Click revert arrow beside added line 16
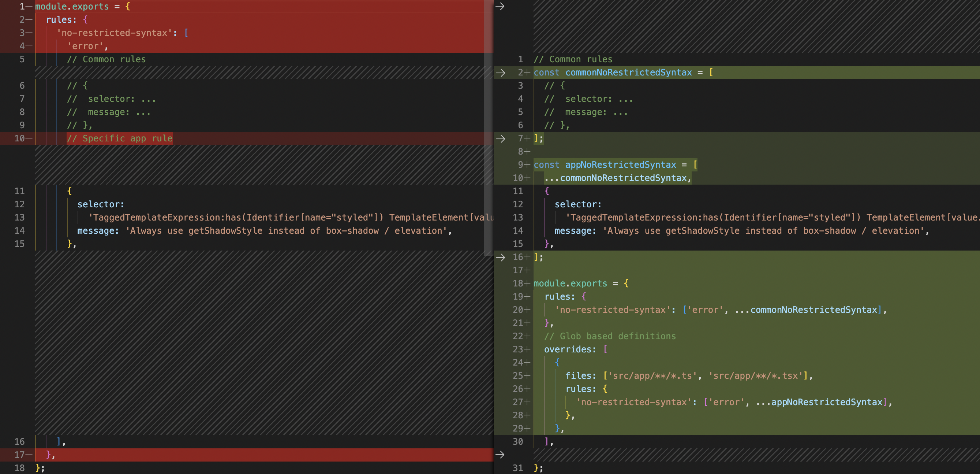This screenshot has height=474, width=980. (500, 258)
